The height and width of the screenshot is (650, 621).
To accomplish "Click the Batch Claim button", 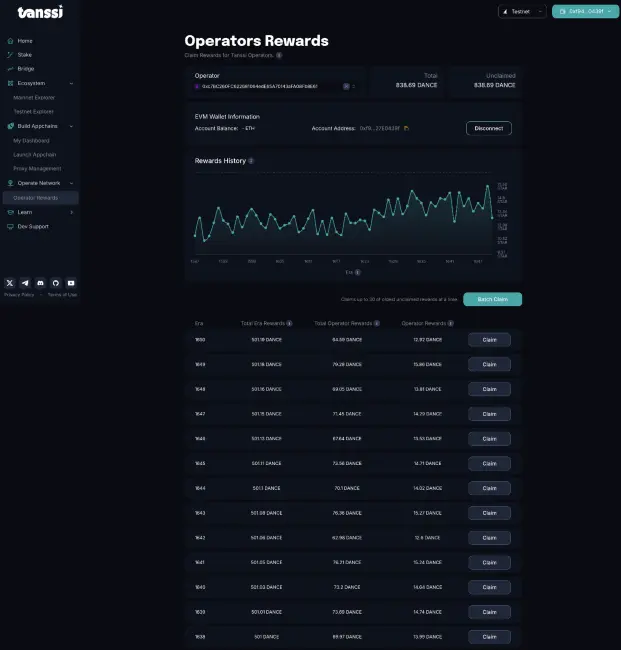I will click(x=492, y=299).
